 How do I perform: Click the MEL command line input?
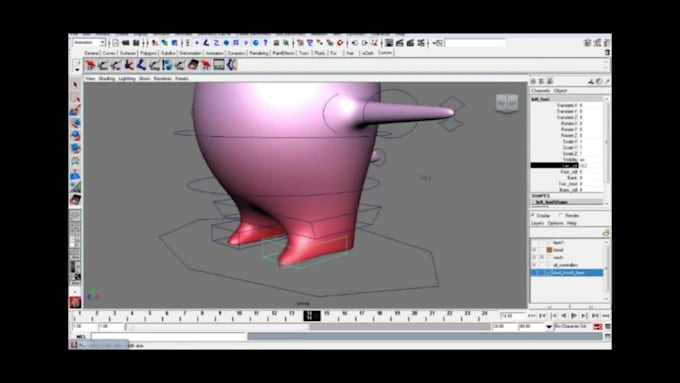coord(169,337)
